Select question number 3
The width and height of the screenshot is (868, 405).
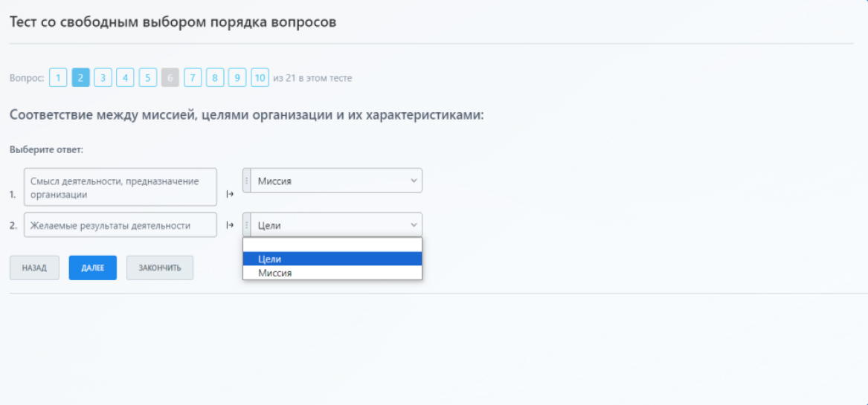click(x=103, y=77)
